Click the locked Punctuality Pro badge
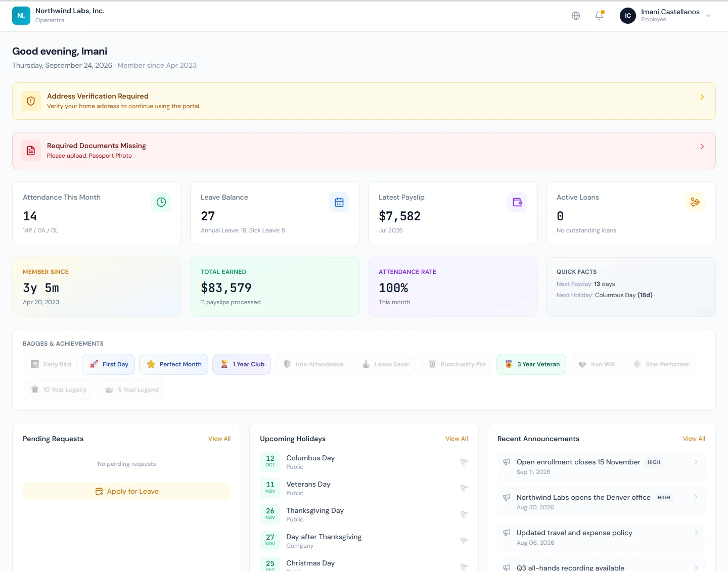 click(457, 364)
